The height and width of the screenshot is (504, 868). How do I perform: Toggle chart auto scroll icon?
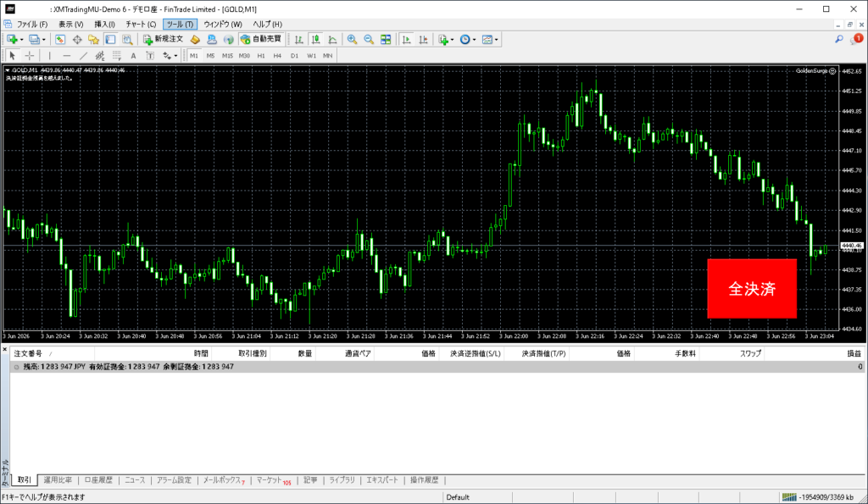[x=406, y=39]
